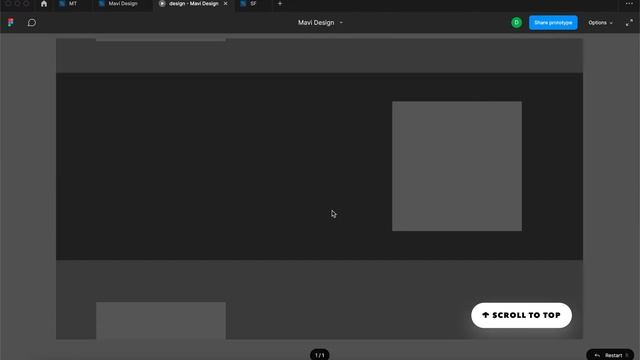Open the Figma logo main menu
Image resolution: width=640 pixels, height=360 pixels.
(x=11, y=22)
